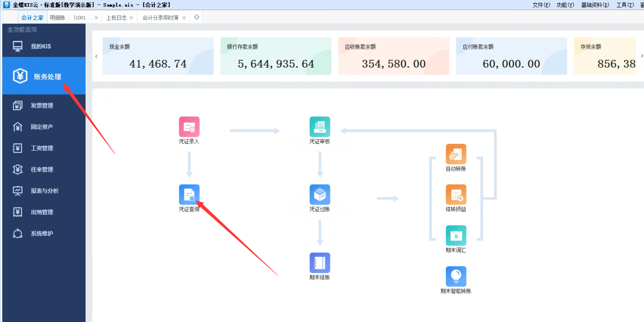Launch the 凭证过账 voucher posting icon
Screen dimensions: 644x322
[x=320, y=195]
